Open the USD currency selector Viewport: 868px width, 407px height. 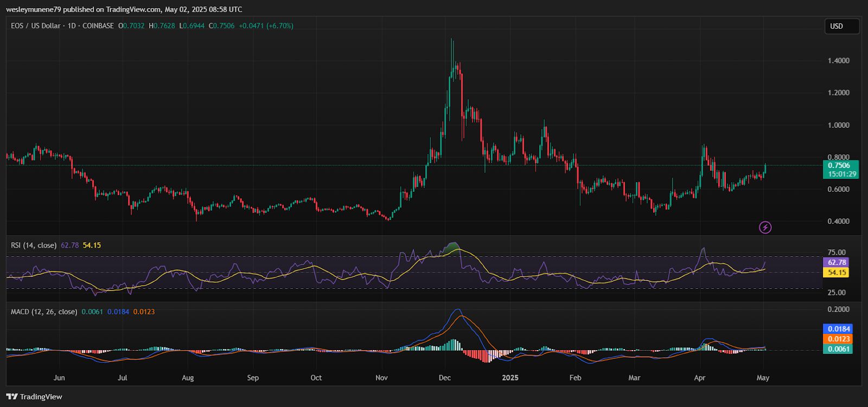pos(841,26)
